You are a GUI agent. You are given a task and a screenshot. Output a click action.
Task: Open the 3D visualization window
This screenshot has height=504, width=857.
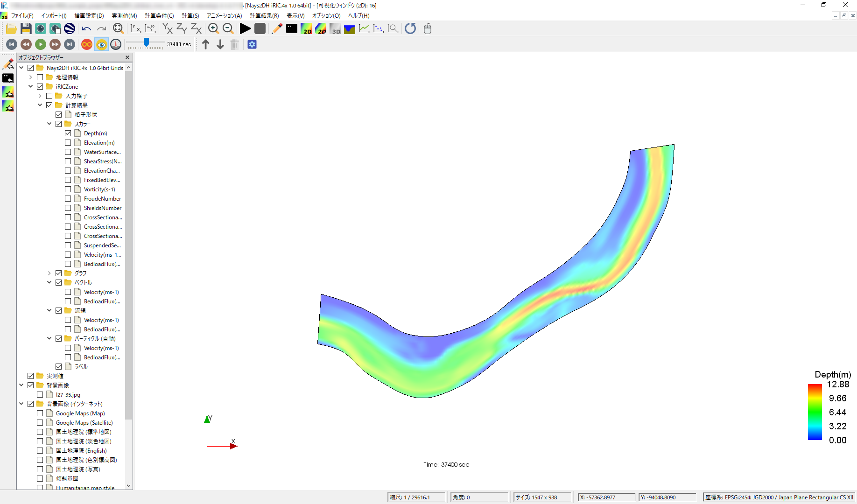click(x=335, y=29)
